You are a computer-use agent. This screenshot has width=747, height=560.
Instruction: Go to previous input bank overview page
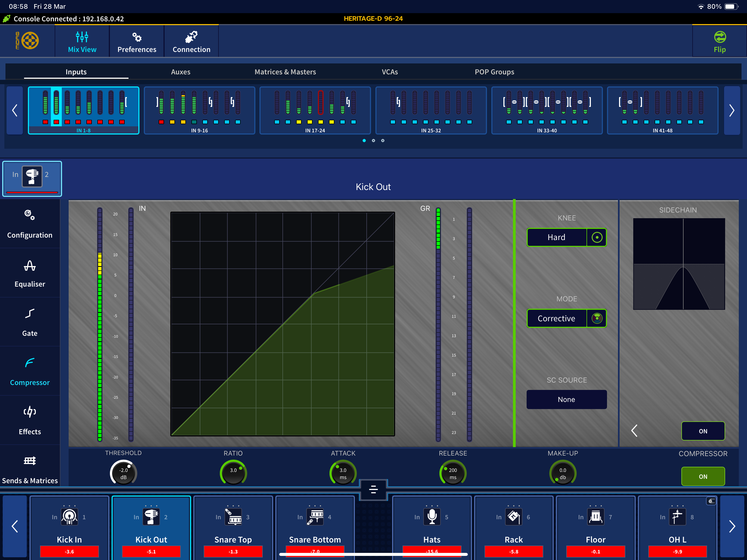point(14,110)
